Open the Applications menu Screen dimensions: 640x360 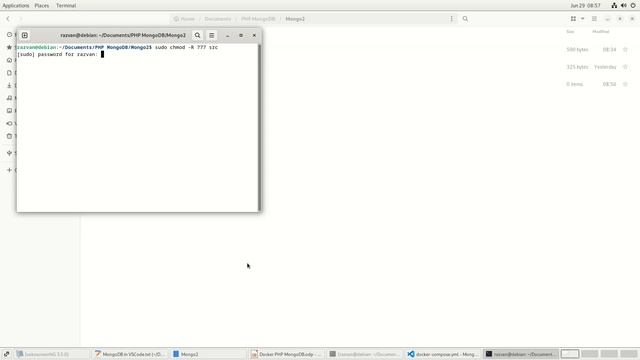(x=16, y=6)
